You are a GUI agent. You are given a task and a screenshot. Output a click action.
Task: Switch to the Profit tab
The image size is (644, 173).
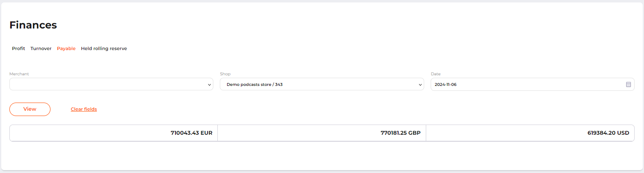[x=18, y=48]
